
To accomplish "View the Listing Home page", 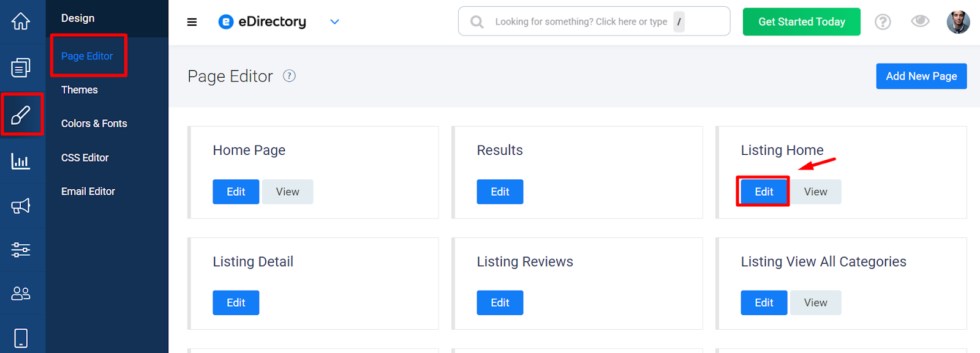I will [x=816, y=191].
